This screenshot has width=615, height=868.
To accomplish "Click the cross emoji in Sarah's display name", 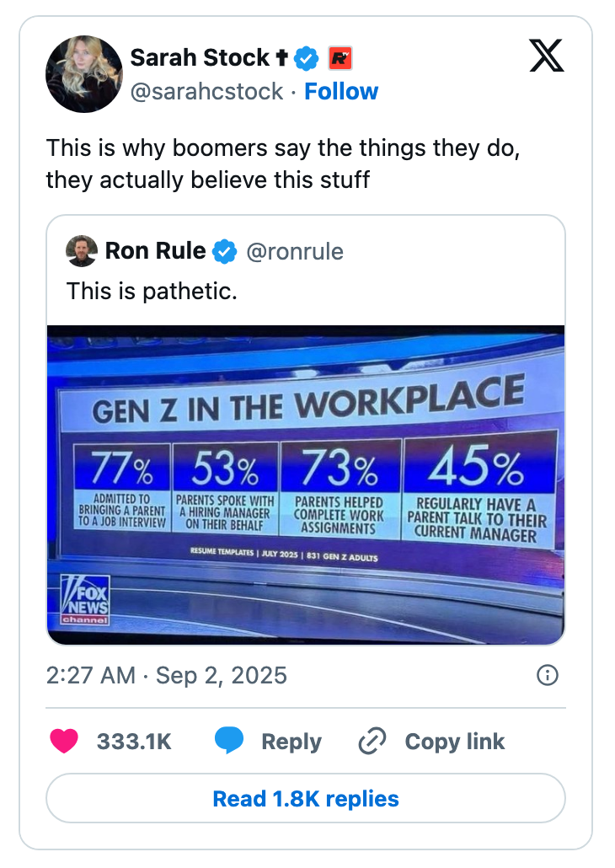I will tap(281, 57).
